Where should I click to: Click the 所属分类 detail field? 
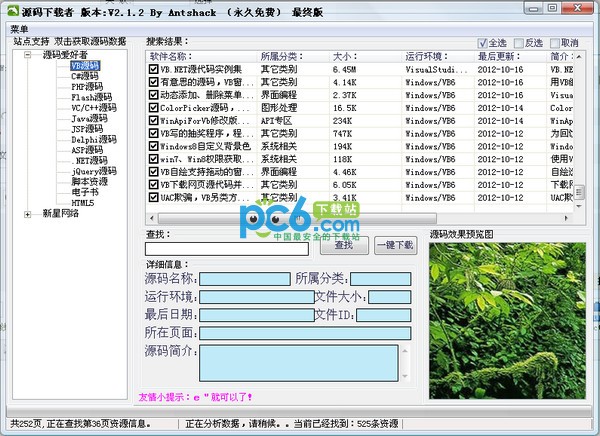(381, 279)
